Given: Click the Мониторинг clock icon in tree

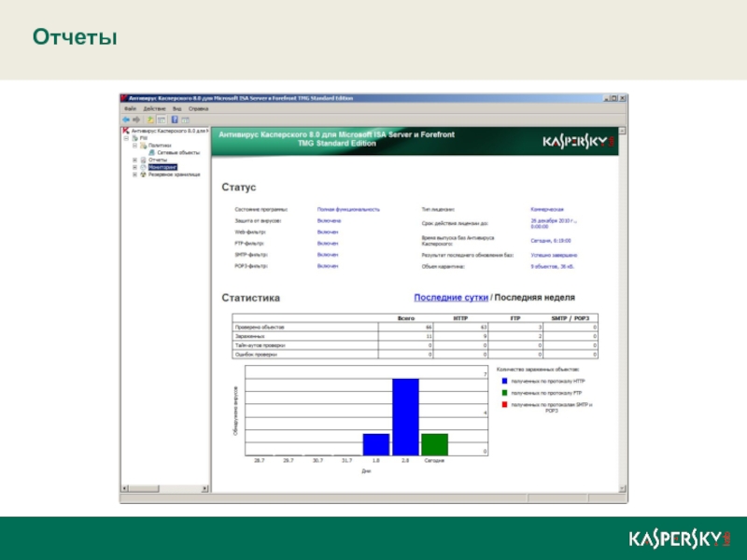Looking at the screenshot, I should [x=144, y=167].
